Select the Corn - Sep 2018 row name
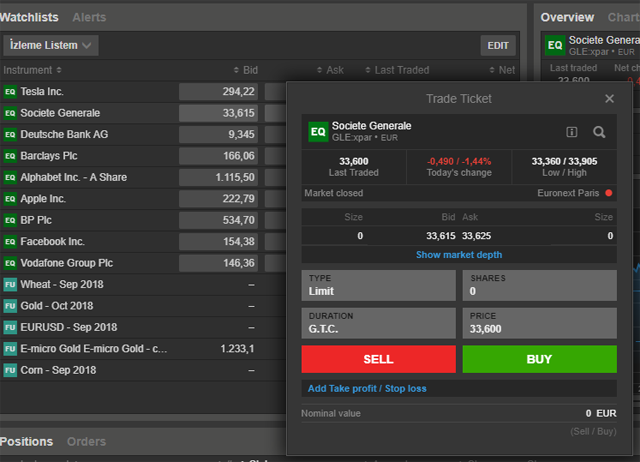The height and width of the screenshot is (462, 640). click(x=58, y=370)
